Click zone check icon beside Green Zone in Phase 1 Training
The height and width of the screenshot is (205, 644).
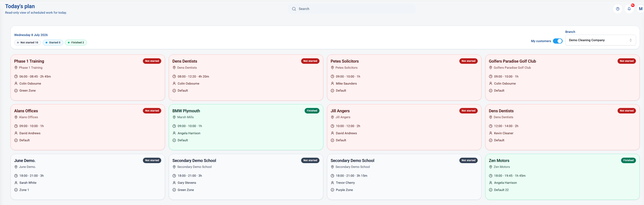click(16, 91)
